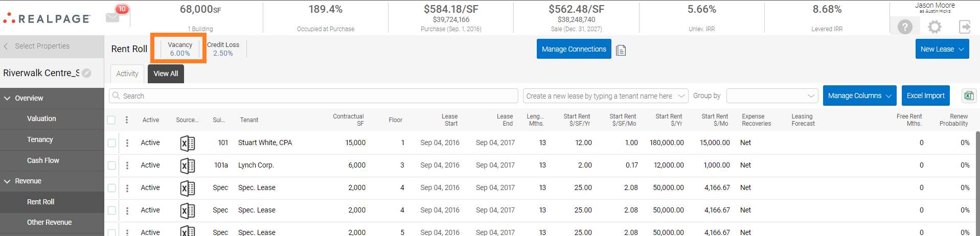Viewport: 980px width, 236px height.
Task: Tick the checkbox for suite 101a row
Action: coord(111,166)
